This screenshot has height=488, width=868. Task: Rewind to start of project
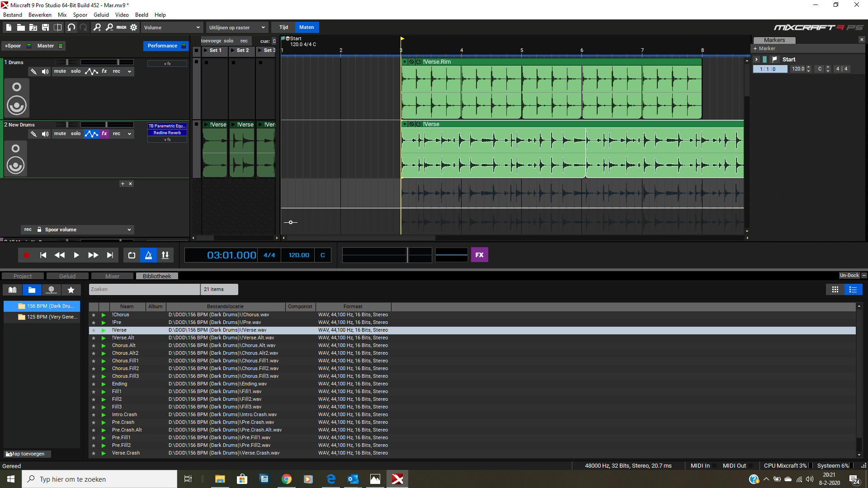coord(43,255)
